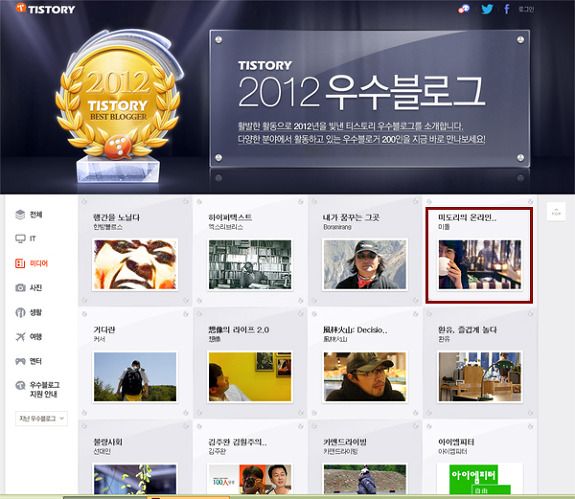The image size is (575, 499).
Task: Click the Facebook f icon
Action: 507,9
